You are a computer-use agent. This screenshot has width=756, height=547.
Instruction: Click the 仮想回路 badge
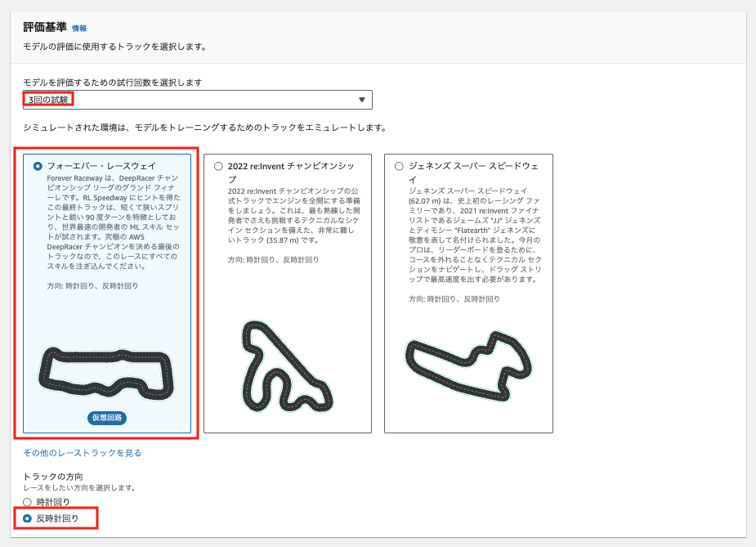coord(109,418)
